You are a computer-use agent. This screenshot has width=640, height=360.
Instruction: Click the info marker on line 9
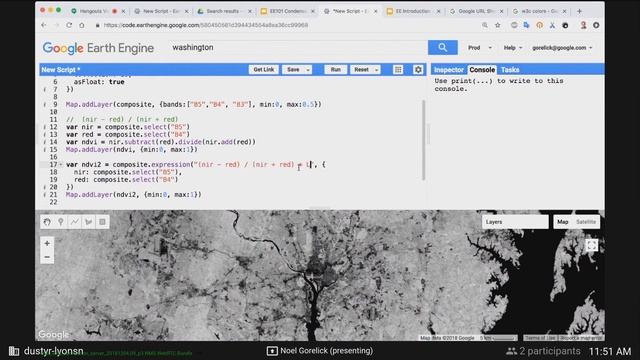pyautogui.click(x=44, y=104)
